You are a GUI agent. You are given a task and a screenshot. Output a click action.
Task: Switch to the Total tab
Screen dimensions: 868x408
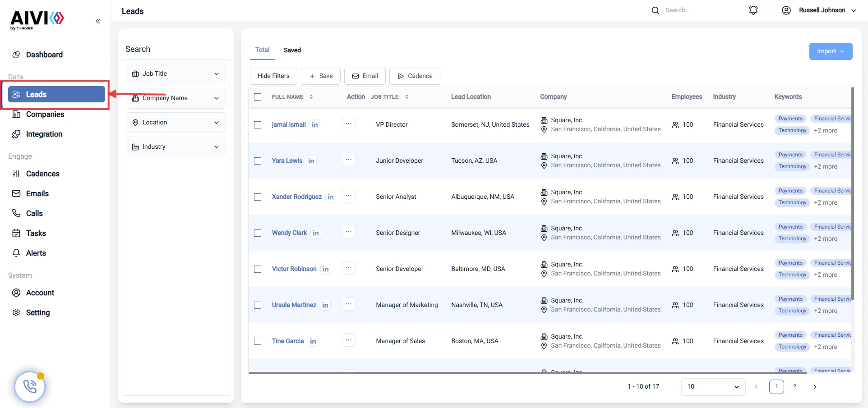(262, 50)
